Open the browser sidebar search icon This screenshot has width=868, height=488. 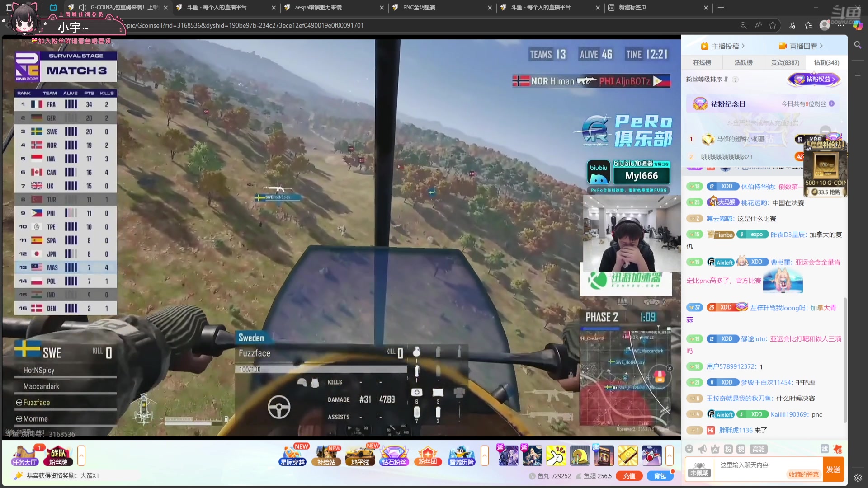[x=858, y=45]
